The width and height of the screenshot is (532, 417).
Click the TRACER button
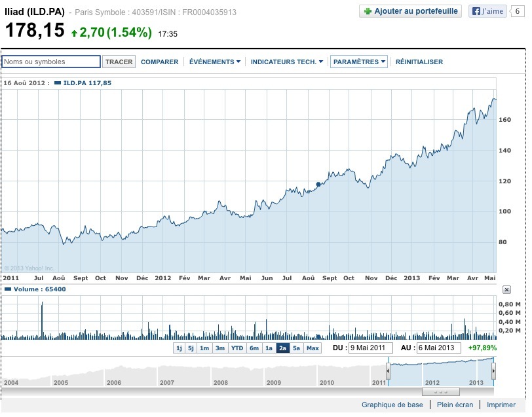click(119, 62)
